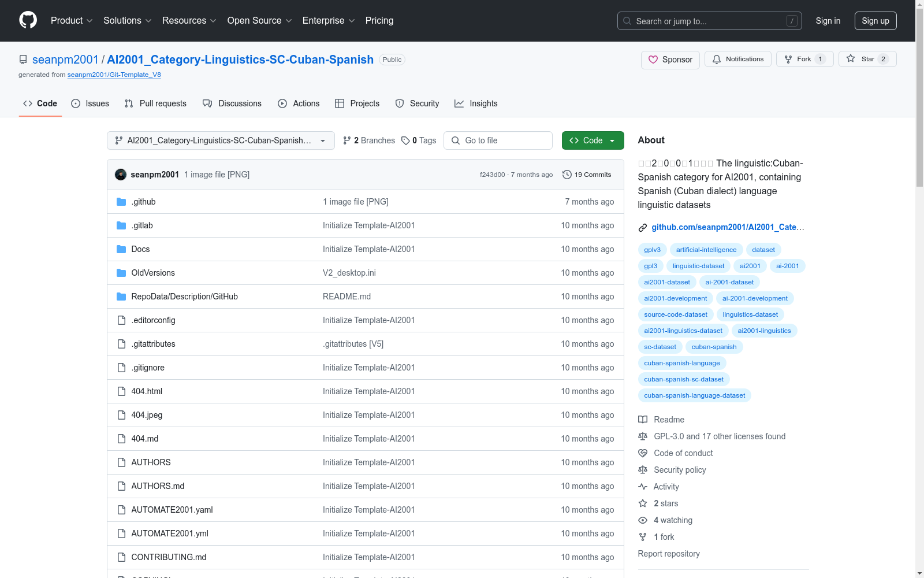Screen dimensions: 924x578
Task: Switch to the Issues tab
Action: pos(90,103)
